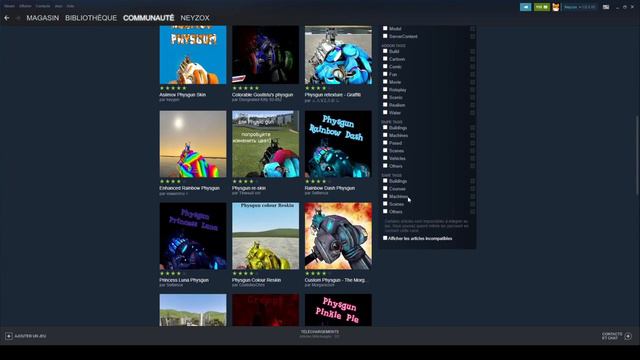This screenshot has width=640, height=360.
Task: Check the Scenic tag checkbox
Action: click(385, 97)
